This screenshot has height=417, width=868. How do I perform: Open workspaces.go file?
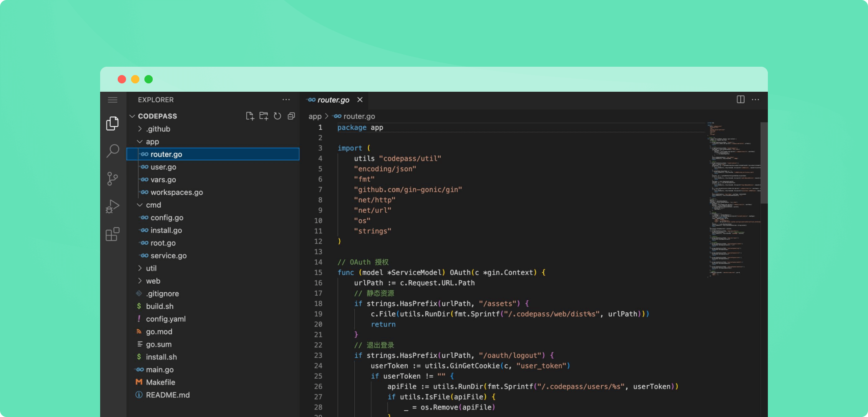click(x=213, y=192)
